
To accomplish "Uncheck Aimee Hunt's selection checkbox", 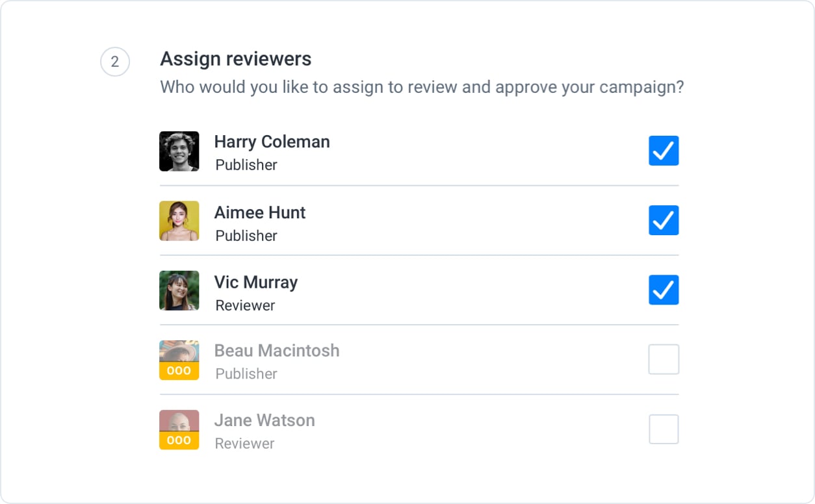I will coord(664,220).
